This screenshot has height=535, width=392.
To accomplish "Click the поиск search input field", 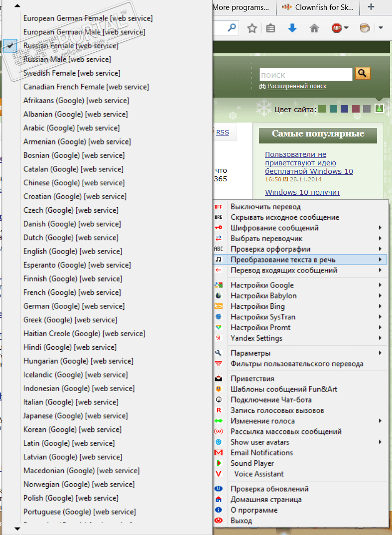I will click(x=306, y=75).
